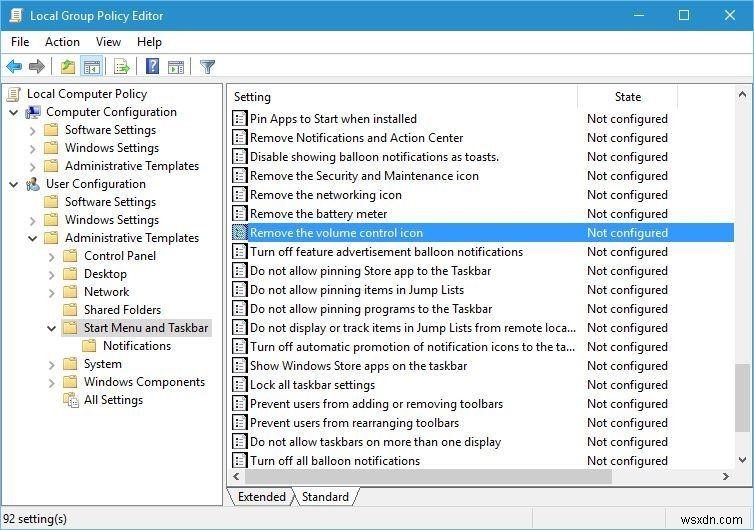Image resolution: width=754 pixels, height=530 pixels.
Task: Click the Back arrow toolbar icon
Action: coord(14,66)
